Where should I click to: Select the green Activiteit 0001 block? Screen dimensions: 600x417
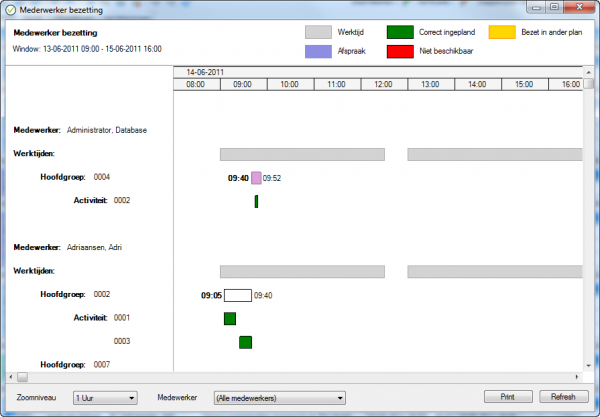[230, 319]
